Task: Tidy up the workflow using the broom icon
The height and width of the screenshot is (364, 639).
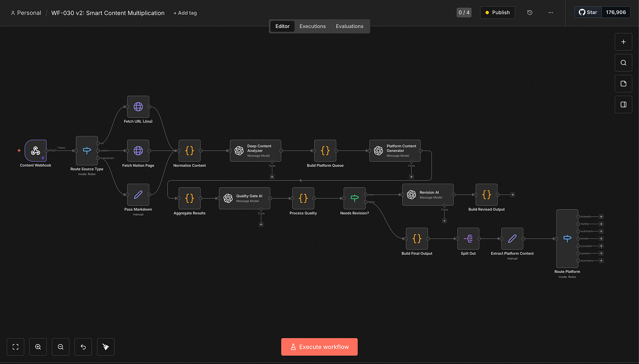Action: [x=105, y=346]
